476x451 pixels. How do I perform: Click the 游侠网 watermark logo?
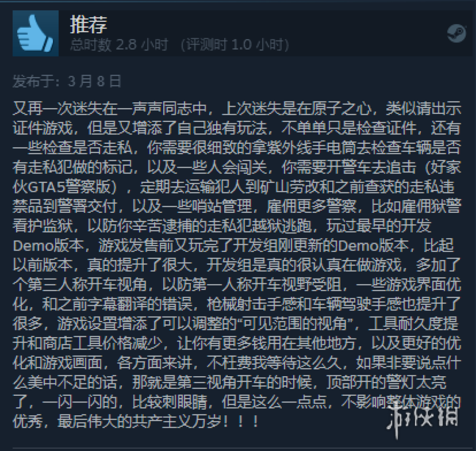point(423,417)
